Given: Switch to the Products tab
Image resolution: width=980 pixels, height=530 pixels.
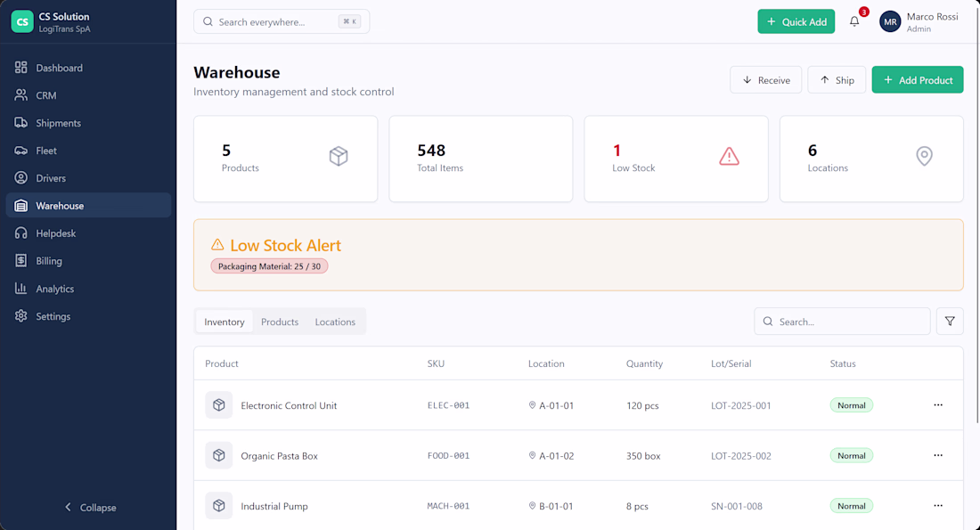Looking at the screenshot, I should point(280,322).
